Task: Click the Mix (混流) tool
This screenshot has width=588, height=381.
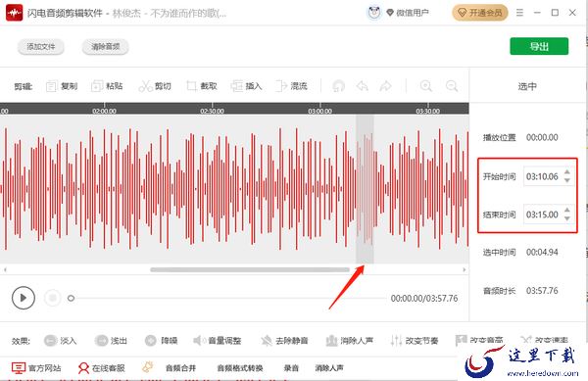Action: (x=291, y=86)
